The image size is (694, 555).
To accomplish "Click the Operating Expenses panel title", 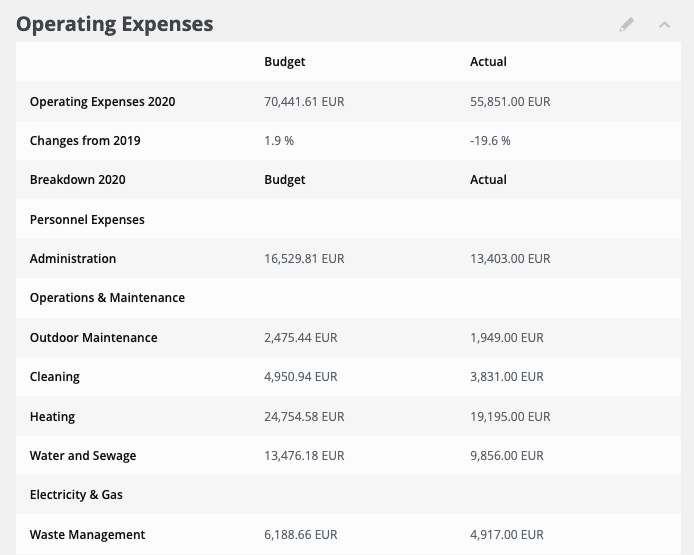I will pyautogui.click(x=115, y=24).
